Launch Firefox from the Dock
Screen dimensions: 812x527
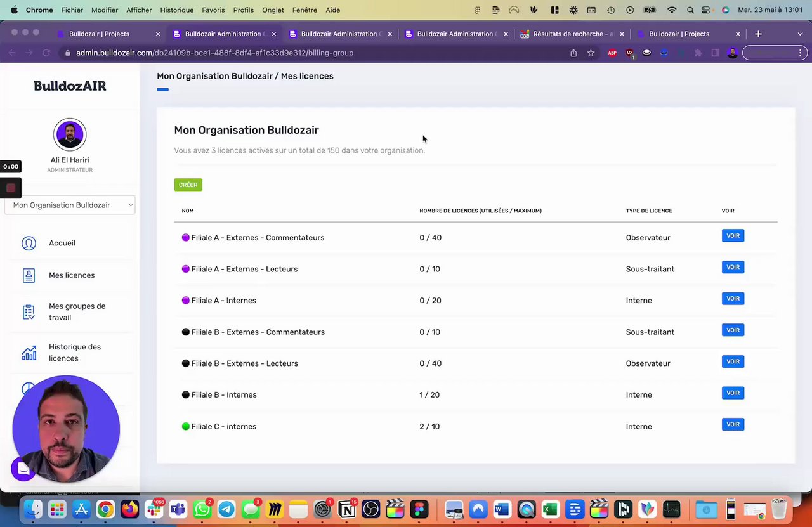[129, 509]
